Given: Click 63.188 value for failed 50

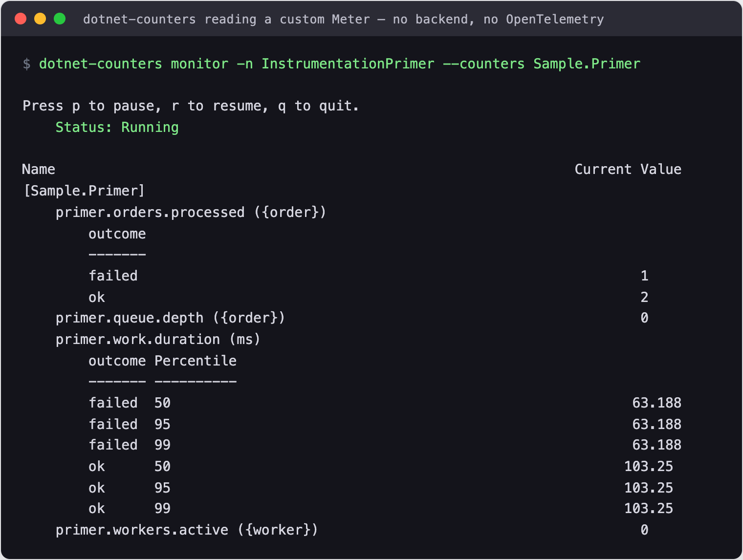Looking at the screenshot, I should click(x=656, y=403).
